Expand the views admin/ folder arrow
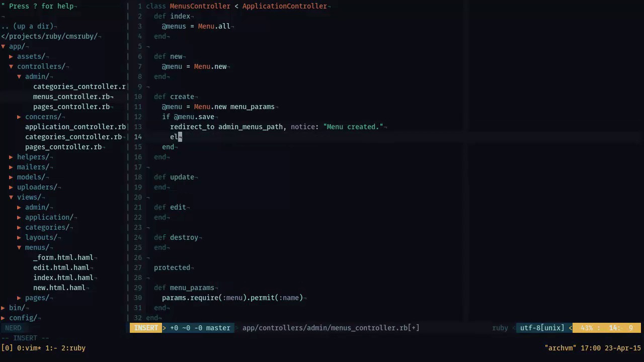 pos(19,207)
